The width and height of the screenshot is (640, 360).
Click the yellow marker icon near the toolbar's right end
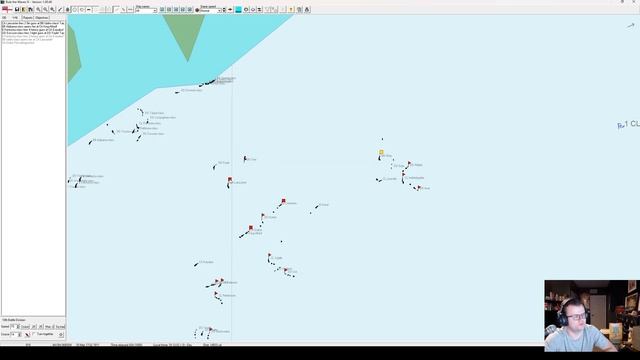pyautogui.click(x=291, y=9)
